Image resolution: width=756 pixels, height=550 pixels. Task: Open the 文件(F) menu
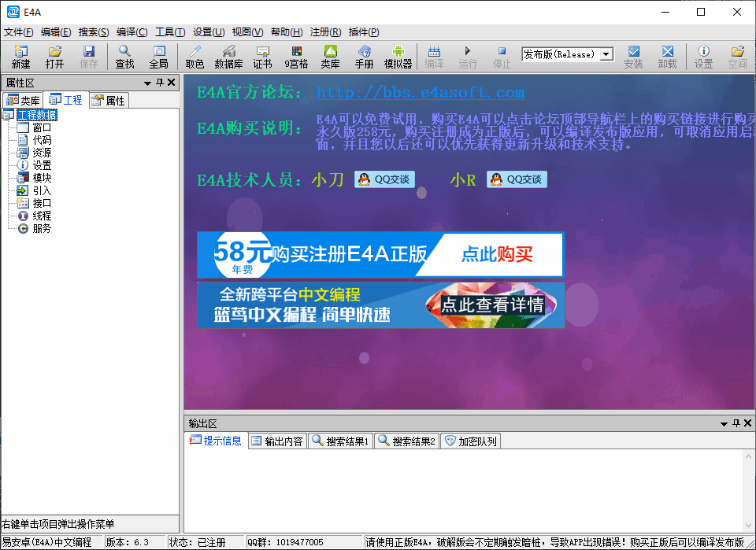click(x=18, y=32)
